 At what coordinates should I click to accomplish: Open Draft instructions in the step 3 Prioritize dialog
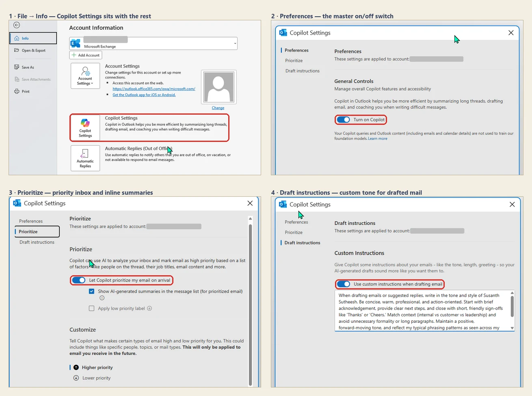[37, 242]
